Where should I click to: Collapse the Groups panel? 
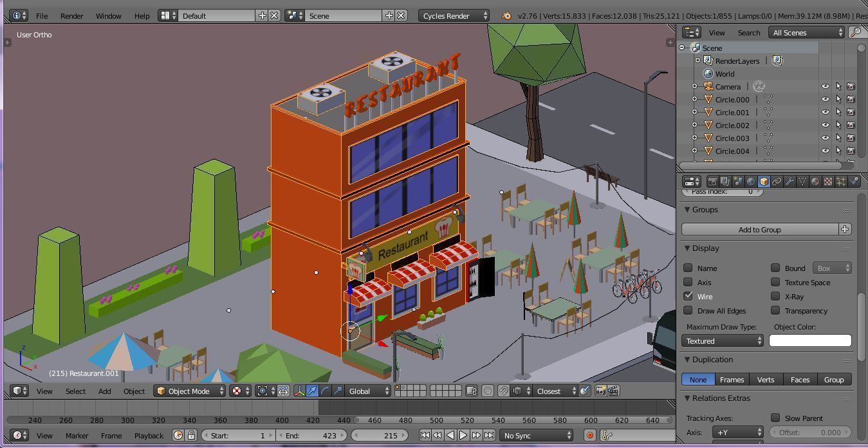click(x=687, y=209)
